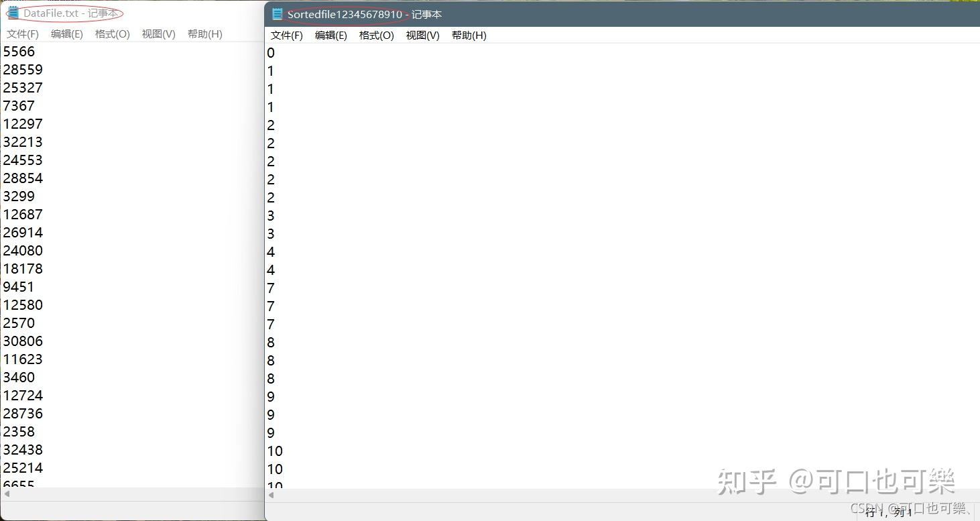Click the line 32438 in DataFile.txt
The height and width of the screenshot is (521, 980).
tap(23, 450)
